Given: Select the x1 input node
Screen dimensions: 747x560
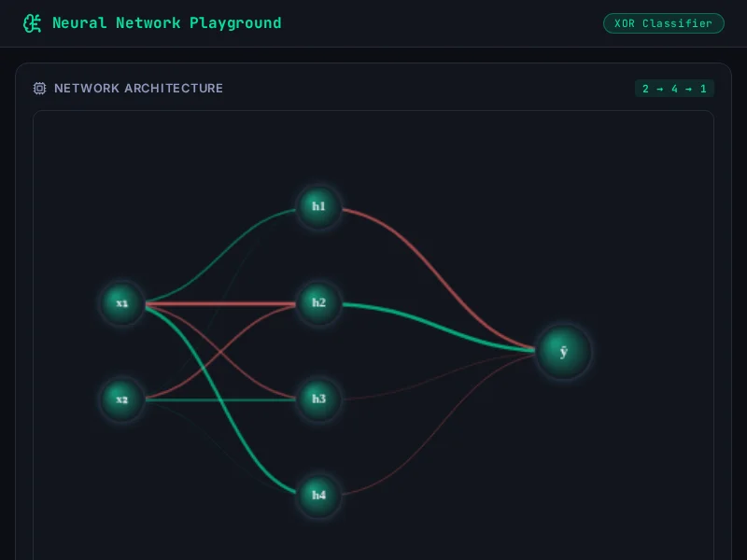Looking at the screenshot, I should (122, 303).
